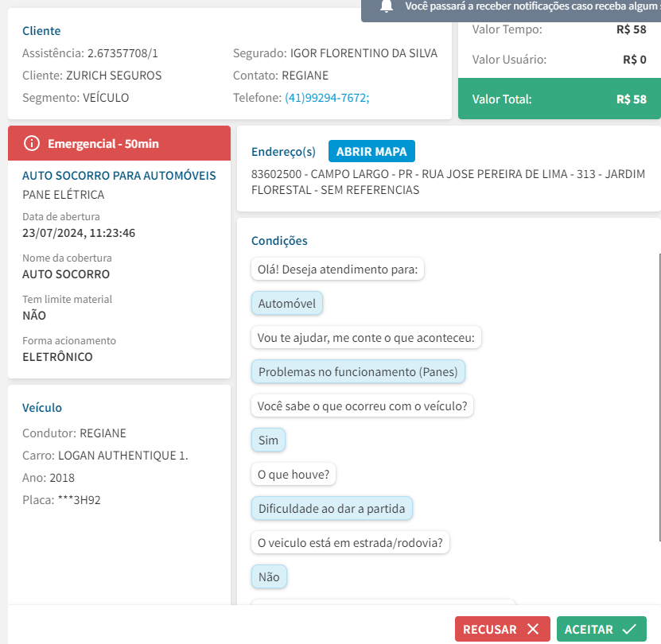Click the Cliente section heading
Image resolution: width=661 pixels, height=644 pixels.
[41, 31]
